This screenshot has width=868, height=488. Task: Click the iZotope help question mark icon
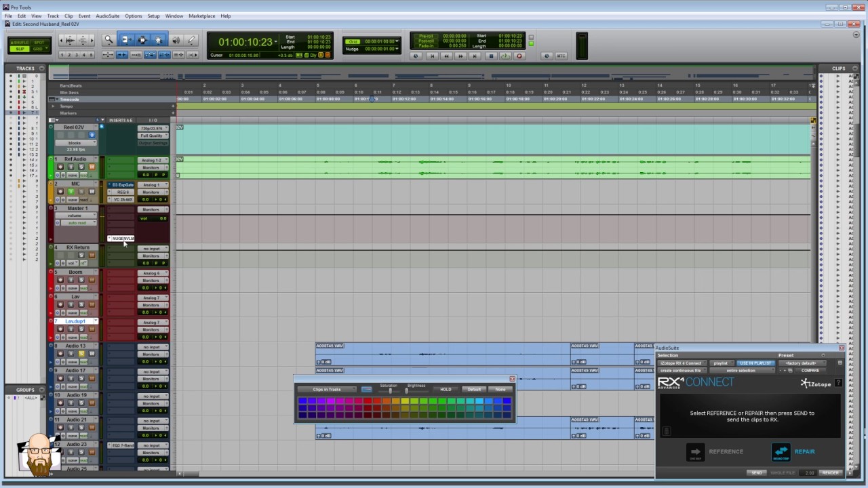[x=838, y=383]
